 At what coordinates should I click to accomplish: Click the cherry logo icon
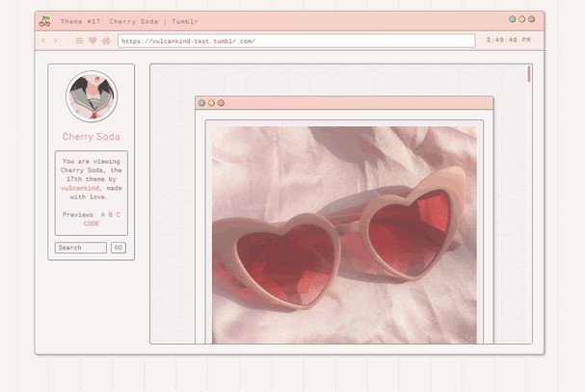tap(44, 20)
